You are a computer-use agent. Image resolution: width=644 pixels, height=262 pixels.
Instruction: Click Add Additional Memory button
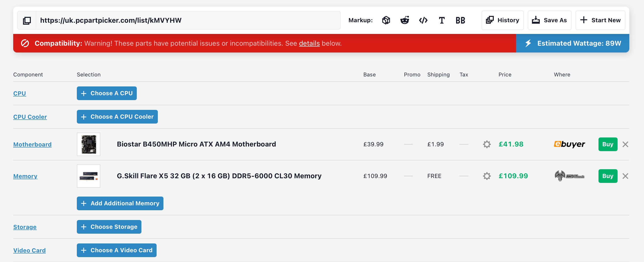[x=120, y=203]
